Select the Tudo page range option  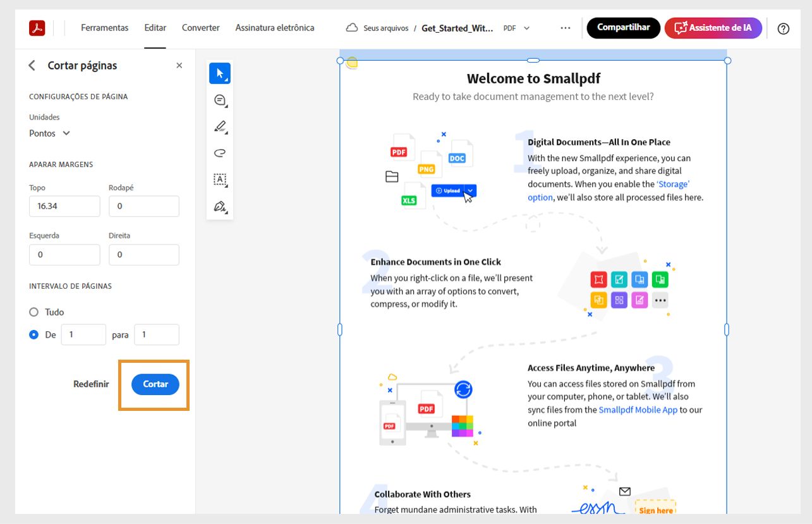[x=34, y=312]
